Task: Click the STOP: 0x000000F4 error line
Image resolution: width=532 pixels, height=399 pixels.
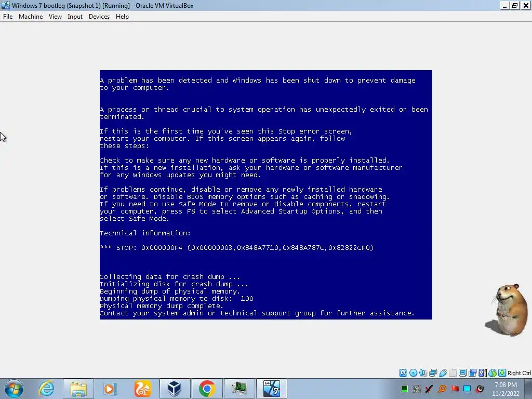Action: pyautogui.click(x=237, y=248)
